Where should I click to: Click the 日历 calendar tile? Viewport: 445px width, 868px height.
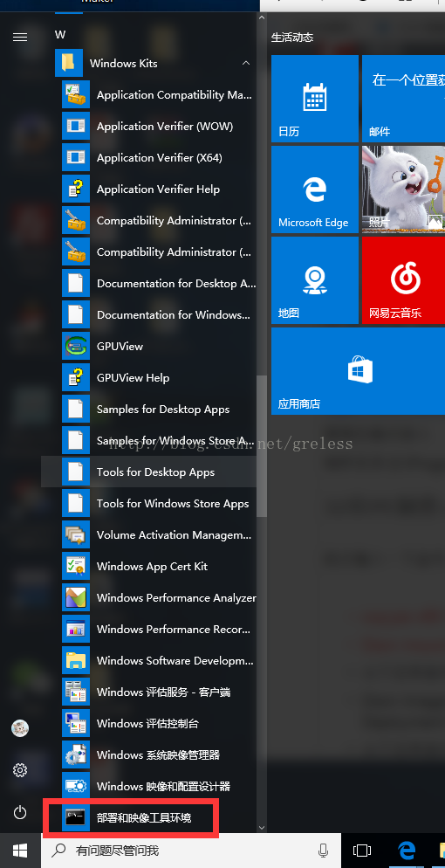tap(315, 99)
